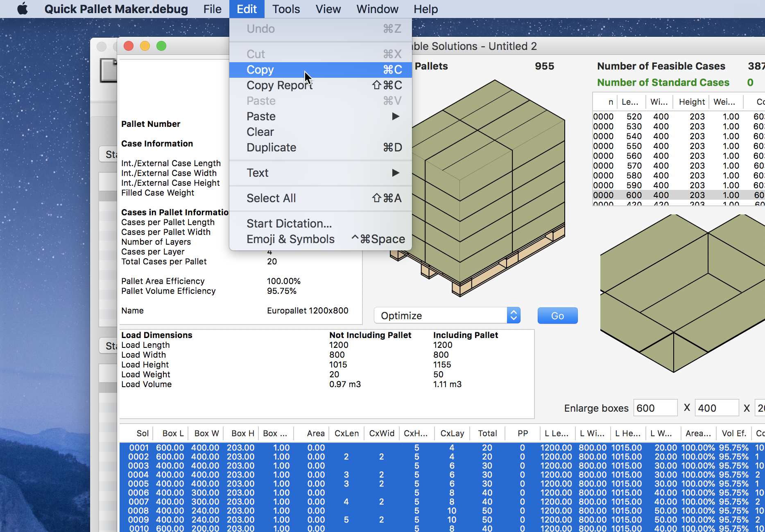Sort solutions by CxLen column header
The width and height of the screenshot is (765, 532).
click(346, 433)
